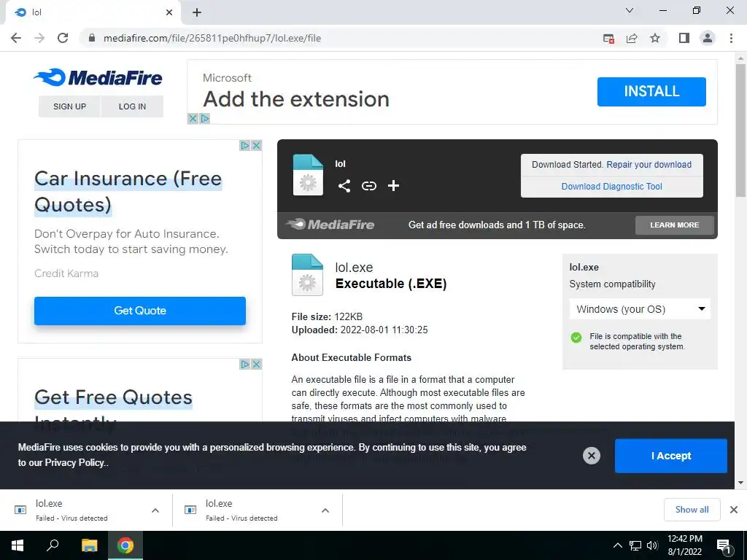Open the blocked pop-up icon in address bar
This screenshot has height=560, width=747.
click(608, 38)
